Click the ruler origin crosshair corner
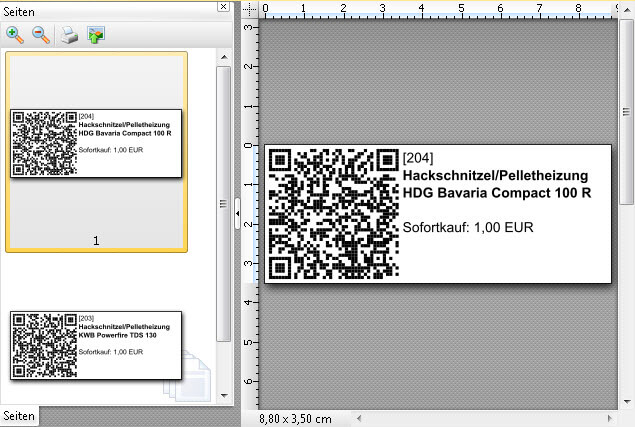Image resolution: width=635 pixels, height=427 pixels. pos(250,9)
